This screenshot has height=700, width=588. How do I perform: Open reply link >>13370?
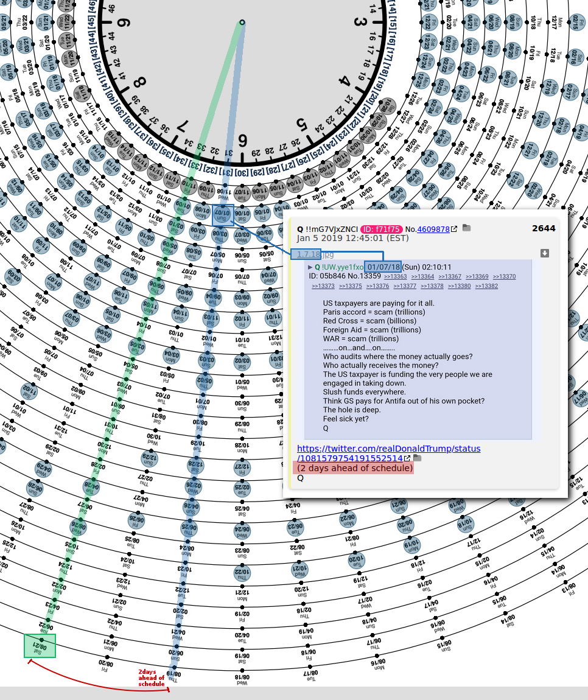tap(504, 277)
